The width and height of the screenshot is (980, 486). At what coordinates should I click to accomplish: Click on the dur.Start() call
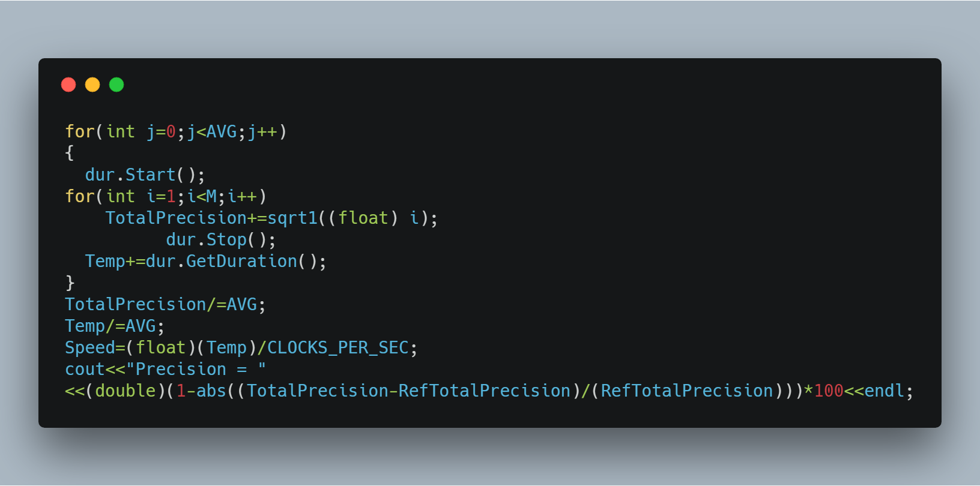point(144,175)
